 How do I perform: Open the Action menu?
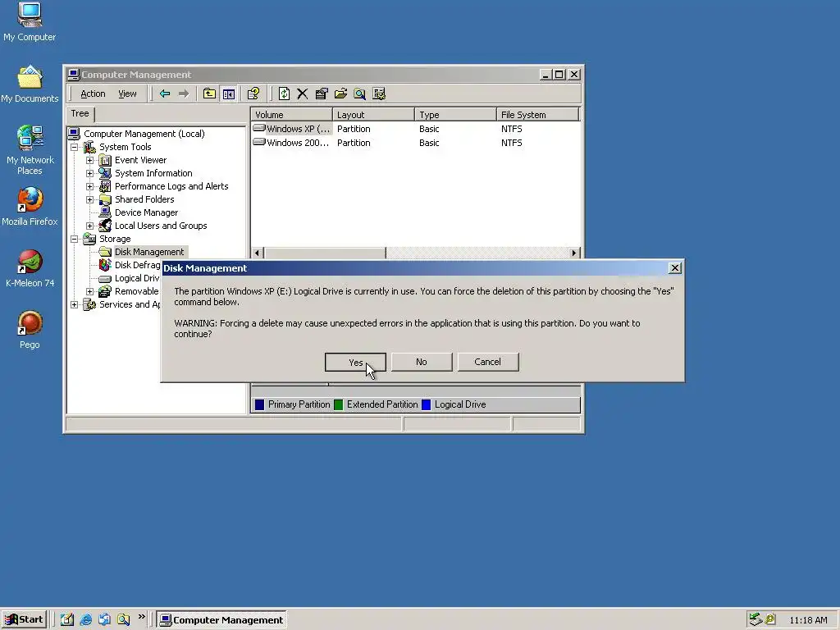pos(93,94)
